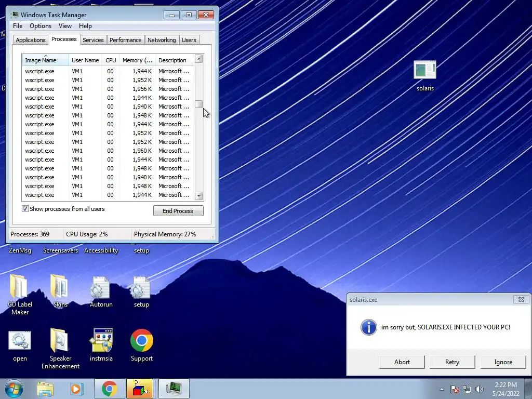Switch to the colorful blocks taskbar app
Screen dimensions: 532x399
pos(140,389)
